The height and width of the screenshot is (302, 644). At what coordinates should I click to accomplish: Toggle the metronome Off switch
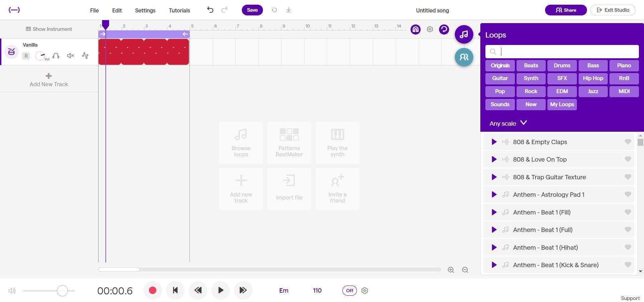(350, 291)
